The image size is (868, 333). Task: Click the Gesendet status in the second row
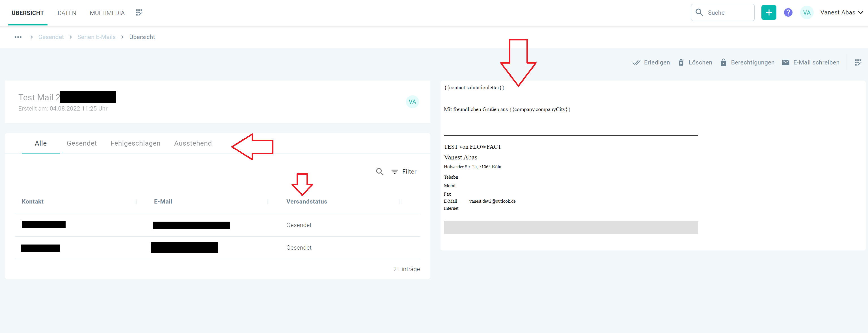pyautogui.click(x=299, y=248)
